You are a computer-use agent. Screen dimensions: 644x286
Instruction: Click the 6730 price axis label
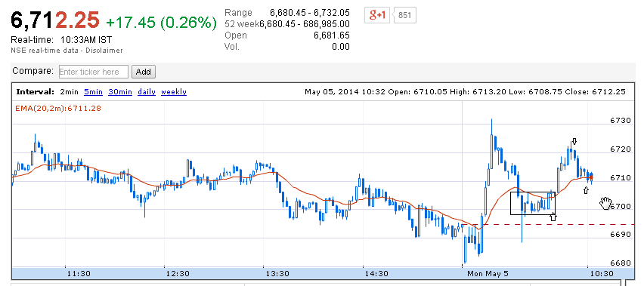(x=621, y=121)
